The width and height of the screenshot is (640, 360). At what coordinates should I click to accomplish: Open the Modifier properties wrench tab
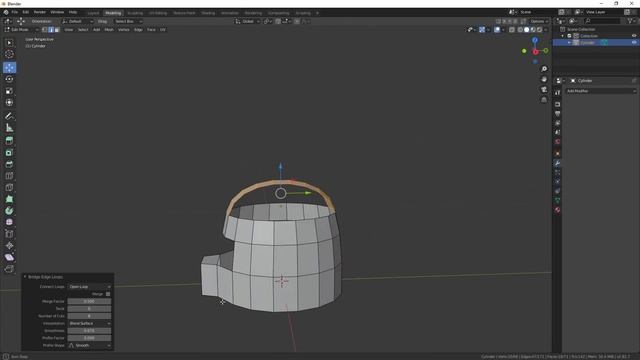(558, 163)
